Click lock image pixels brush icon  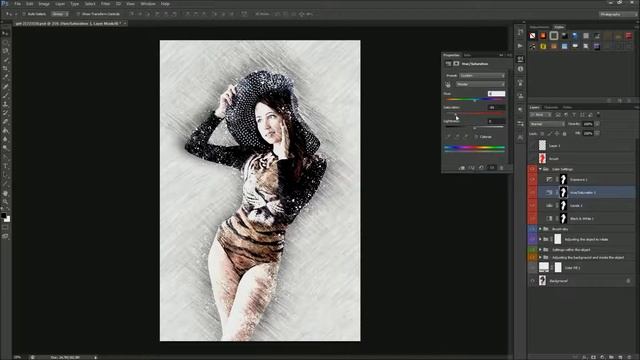point(549,133)
